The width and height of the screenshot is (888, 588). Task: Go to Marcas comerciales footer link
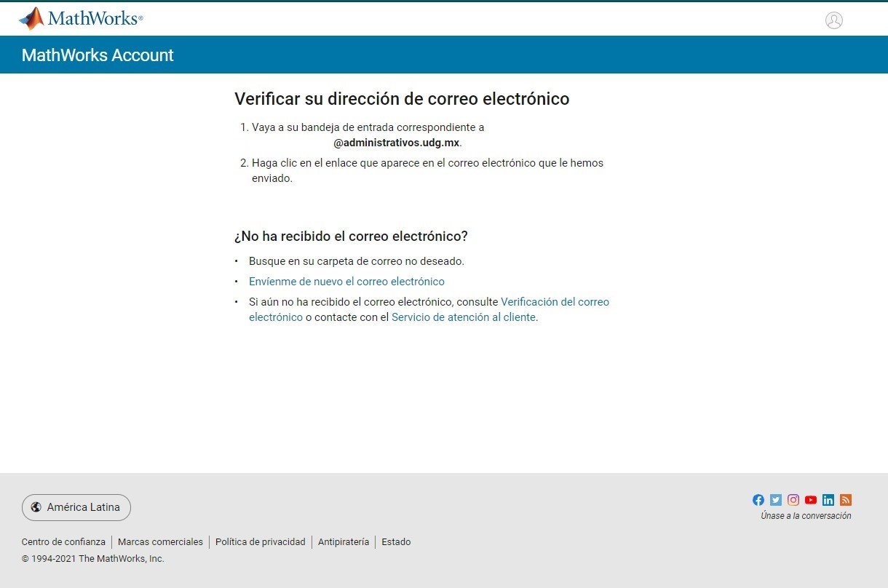click(160, 542)
